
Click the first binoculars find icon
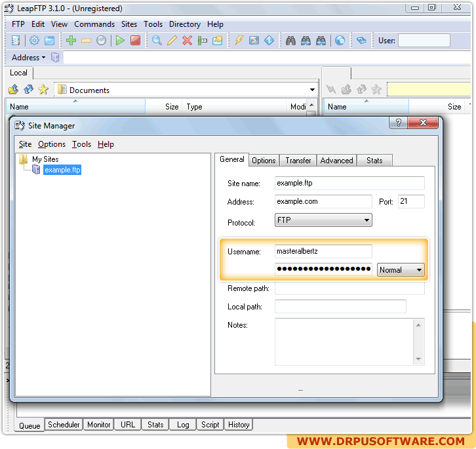(290, 41)
